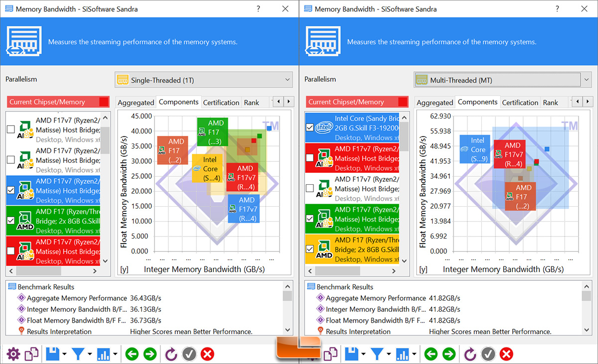
Task: Click filter funnel icon in left window
Action: coord(78,354)
